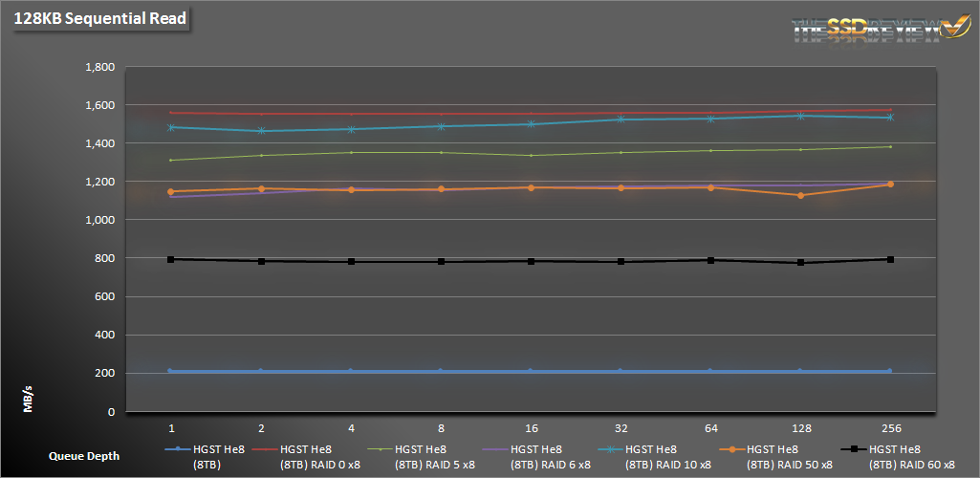980x478 pixels.
Task: Click the black square legend marker for RAID 60
Action: (854, 448)
